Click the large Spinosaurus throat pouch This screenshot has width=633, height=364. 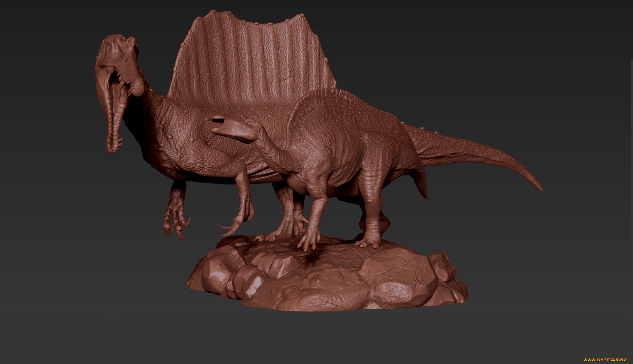(x=138, y=88)
